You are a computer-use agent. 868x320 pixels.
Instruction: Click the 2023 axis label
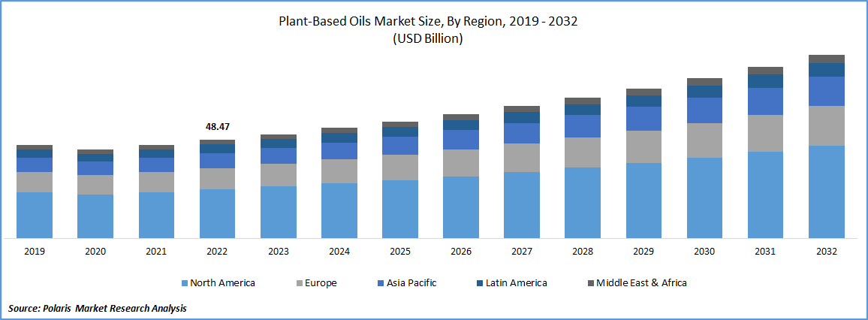coord(279,252)
